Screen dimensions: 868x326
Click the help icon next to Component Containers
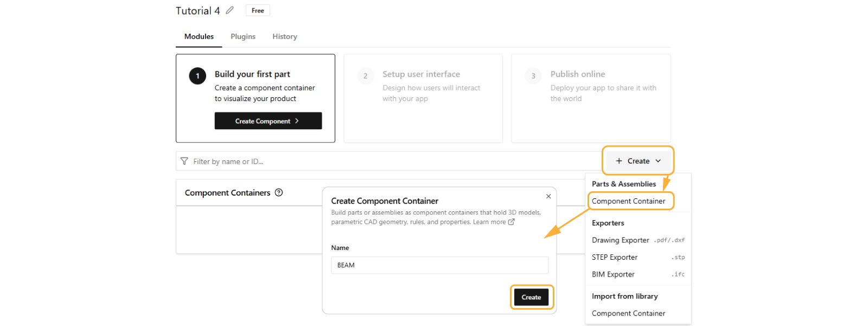[x=279, y=192]
